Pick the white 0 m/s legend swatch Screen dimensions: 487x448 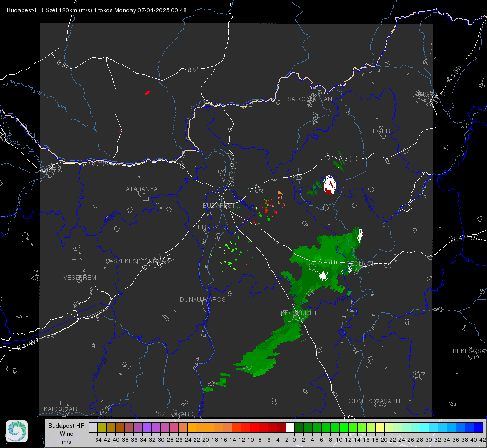coord(290,427)
